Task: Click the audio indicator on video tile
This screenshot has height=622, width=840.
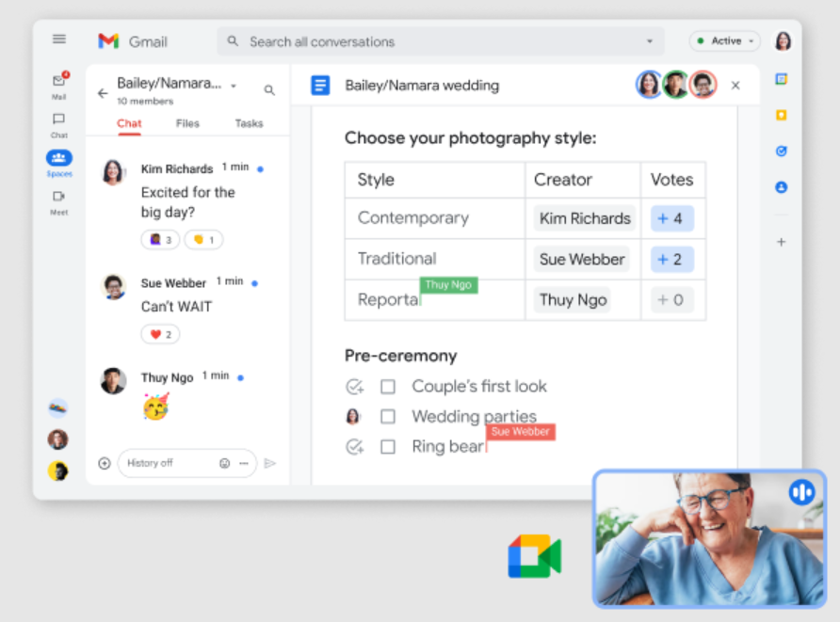Action: coord(801,492)
